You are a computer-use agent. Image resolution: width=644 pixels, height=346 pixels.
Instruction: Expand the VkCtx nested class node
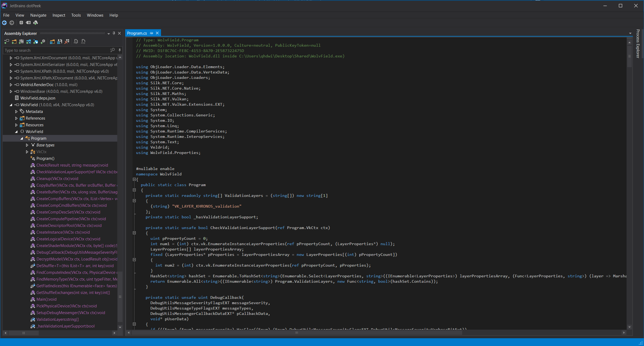coord(27,152)
